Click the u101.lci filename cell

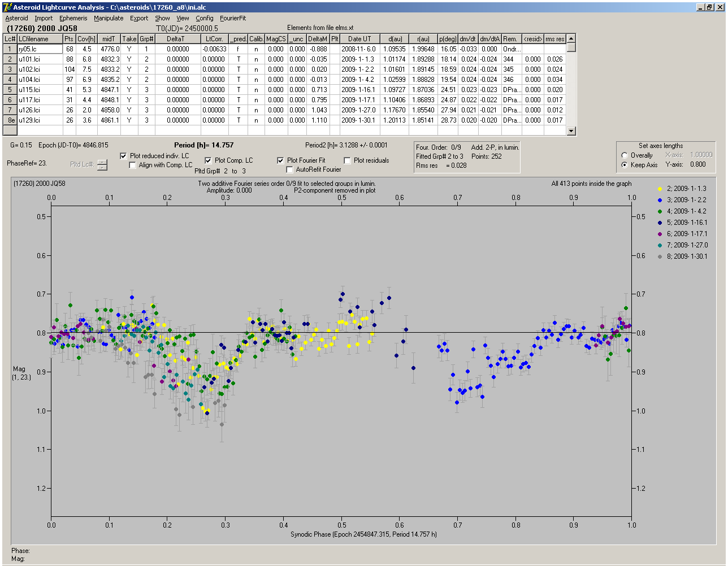[40, 59]
